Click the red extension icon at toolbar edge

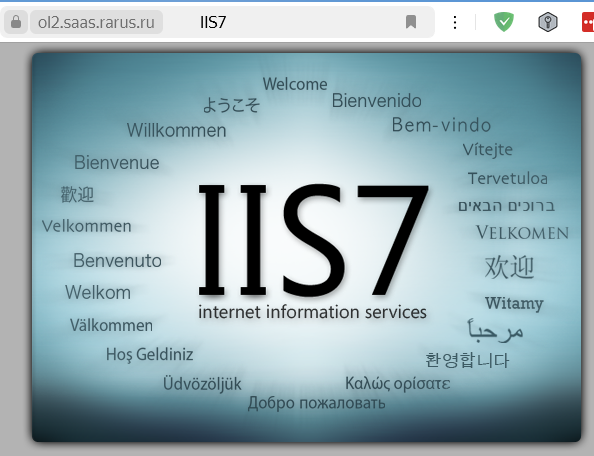588,22
